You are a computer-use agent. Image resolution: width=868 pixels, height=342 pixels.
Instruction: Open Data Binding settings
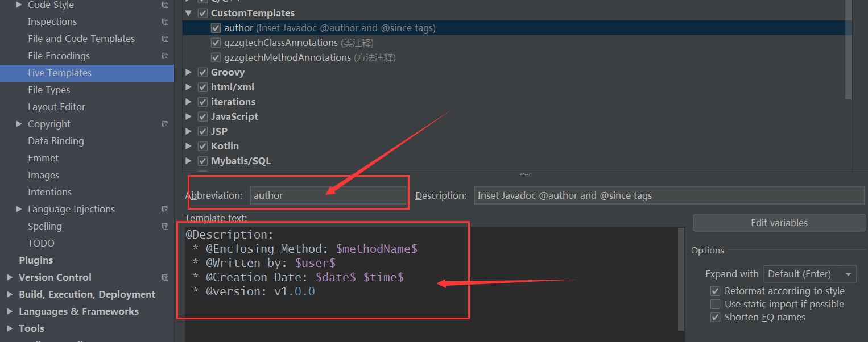click(x=56, y=141)
